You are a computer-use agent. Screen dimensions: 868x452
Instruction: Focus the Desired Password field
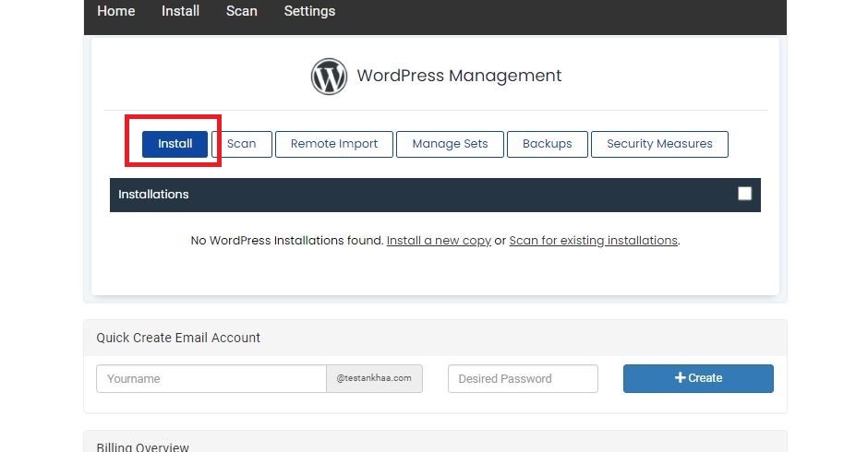tap(523, 378)
